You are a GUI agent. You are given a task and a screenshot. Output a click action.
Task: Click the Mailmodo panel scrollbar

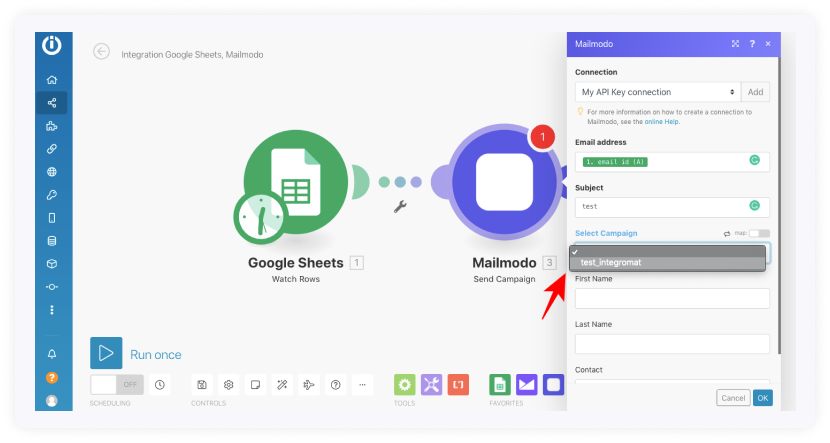pos(779,205)
